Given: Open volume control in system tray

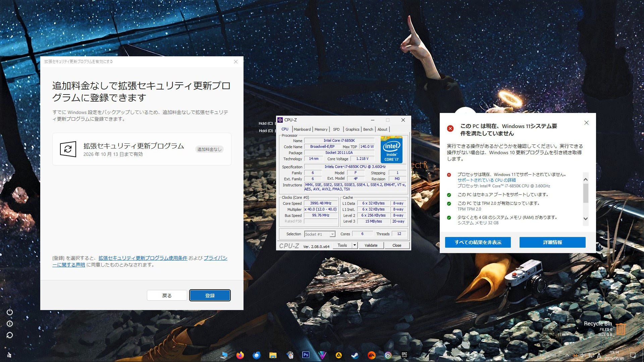Looking at the screenshot, I should [x=583, y=355].
